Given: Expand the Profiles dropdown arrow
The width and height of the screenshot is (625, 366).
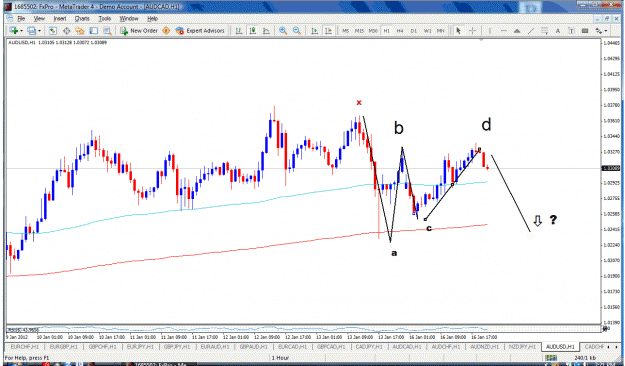Looking at the screenshot, I should pyautogui.click(x=39, y=31).
